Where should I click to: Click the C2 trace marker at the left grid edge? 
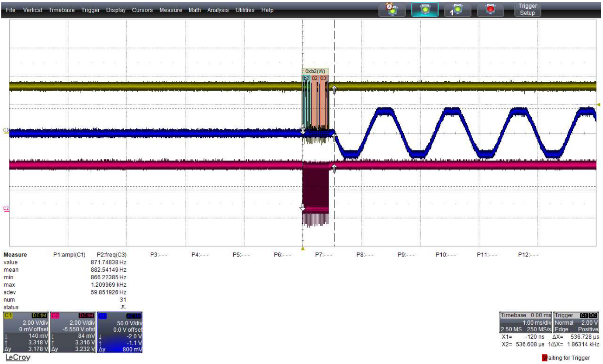[x=6, y=208]
